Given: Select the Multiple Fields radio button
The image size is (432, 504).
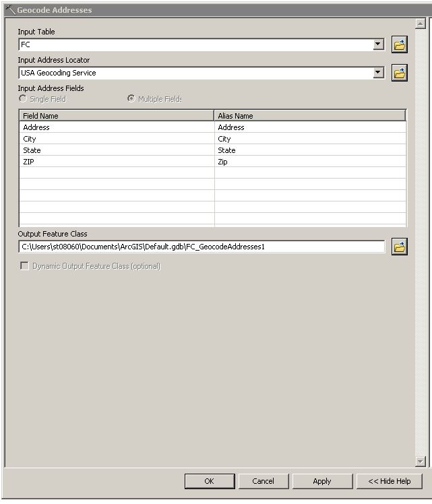Looking at the screenshot, I should [x=131, y=98].
